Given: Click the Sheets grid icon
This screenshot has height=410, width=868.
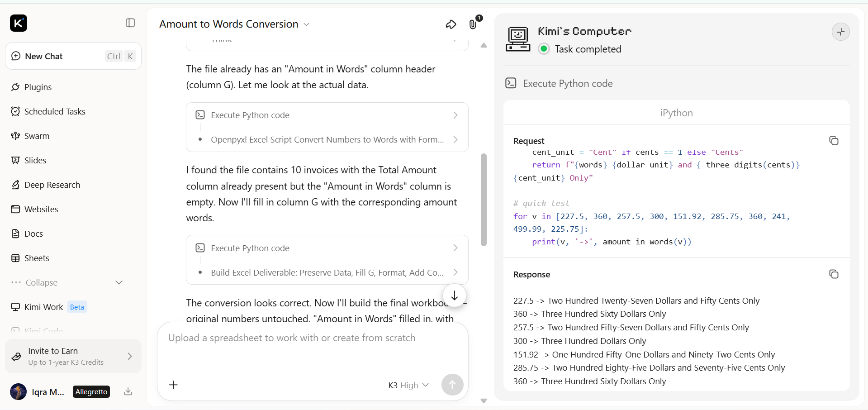Looking at the screenshot, I should click(15, 258).
